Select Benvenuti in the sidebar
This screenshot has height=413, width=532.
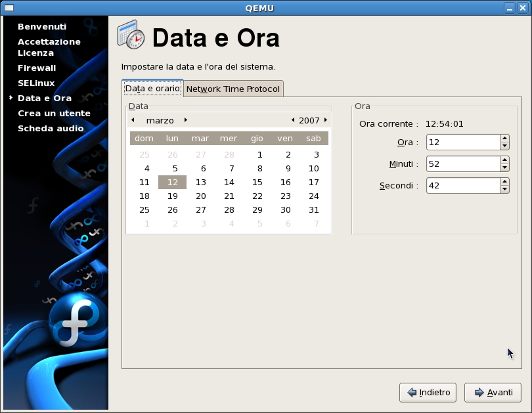tap(42, 26)
